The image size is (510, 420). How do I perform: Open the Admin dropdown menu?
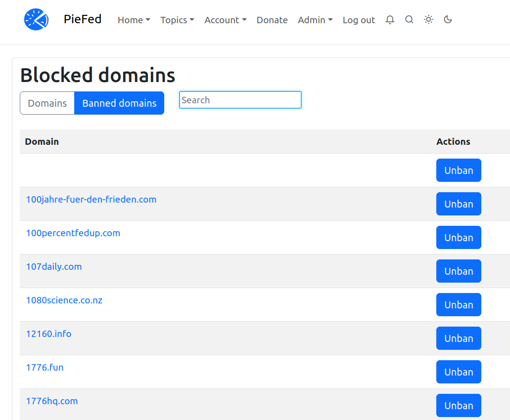click(315, 20)
